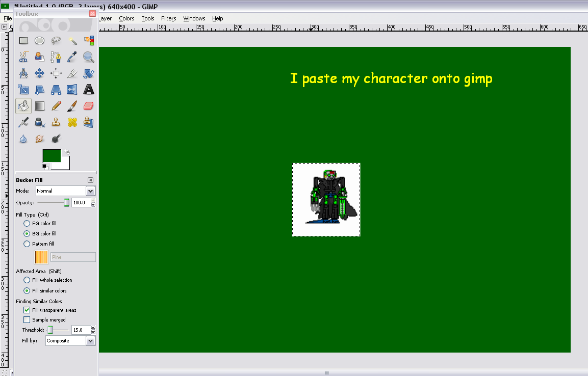
Task: Open the Filters menu
Action: pyautogui.click(x=168, y=18)
